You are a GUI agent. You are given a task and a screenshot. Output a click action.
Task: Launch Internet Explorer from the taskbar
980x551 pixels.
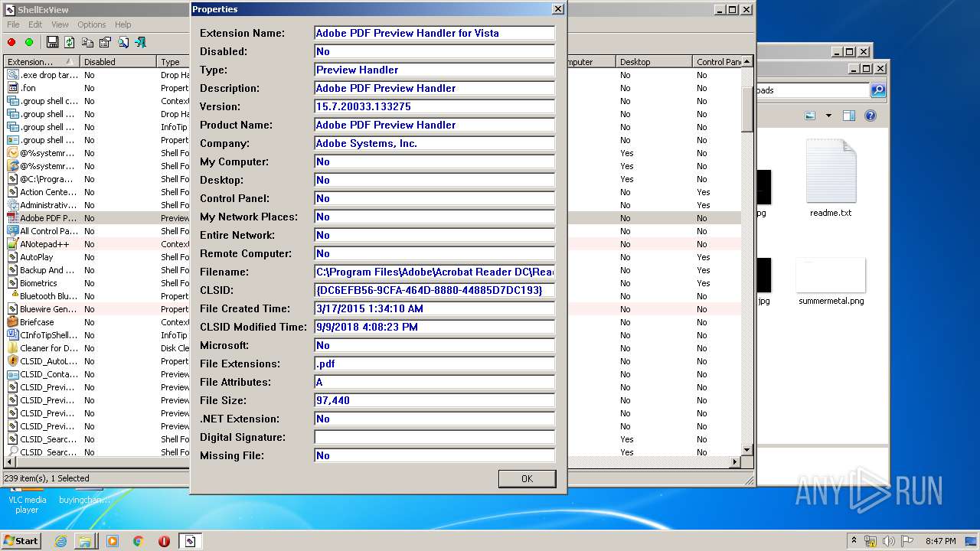(60, 541)
